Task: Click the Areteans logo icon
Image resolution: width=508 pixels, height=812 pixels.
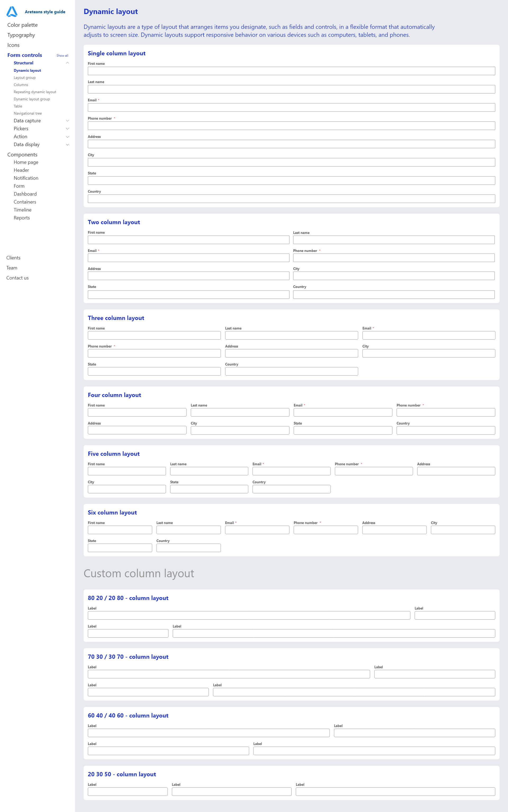Action: [12, 11]
